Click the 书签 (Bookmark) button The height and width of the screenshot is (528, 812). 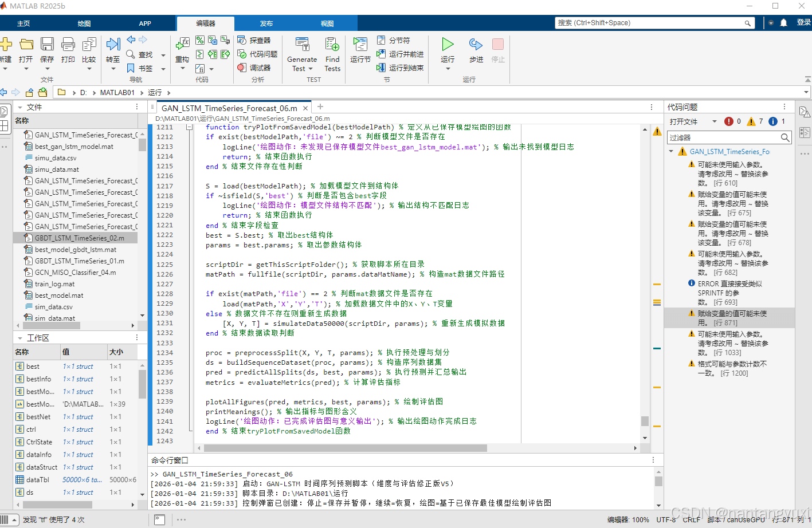pos(140,68)
